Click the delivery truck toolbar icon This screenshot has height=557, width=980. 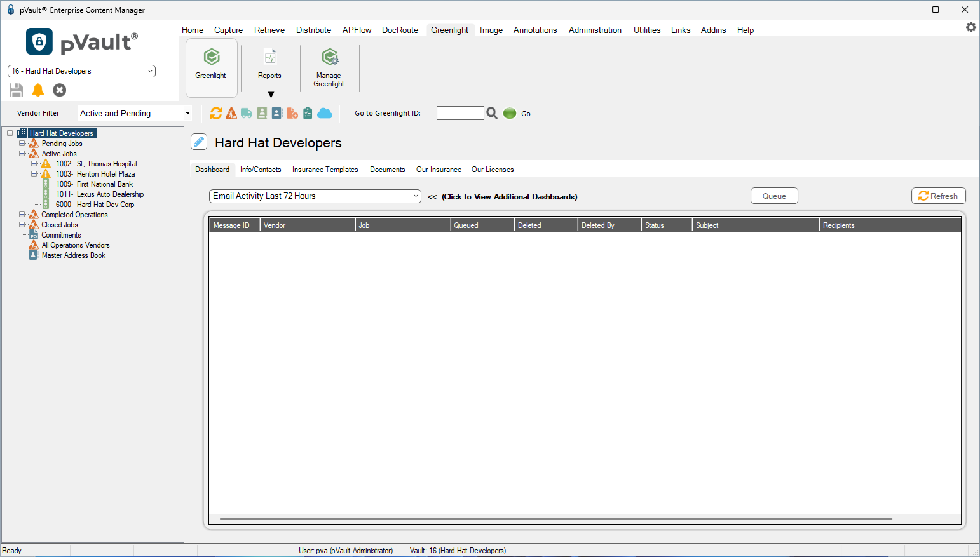[x=247, y=113]
